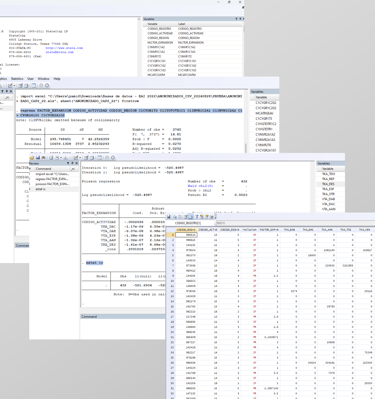Click the Paste icon in Data Editor toolbar

click(180, 217)
